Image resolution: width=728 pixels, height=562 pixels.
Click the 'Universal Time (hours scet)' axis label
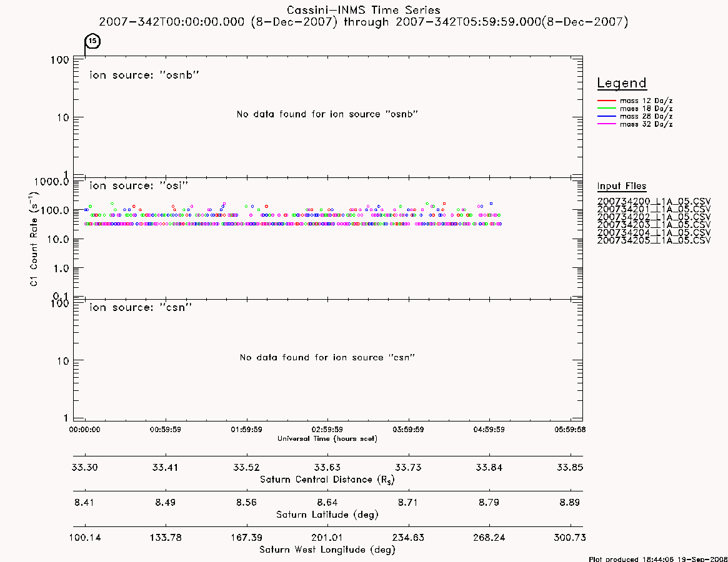coord(327,438)
